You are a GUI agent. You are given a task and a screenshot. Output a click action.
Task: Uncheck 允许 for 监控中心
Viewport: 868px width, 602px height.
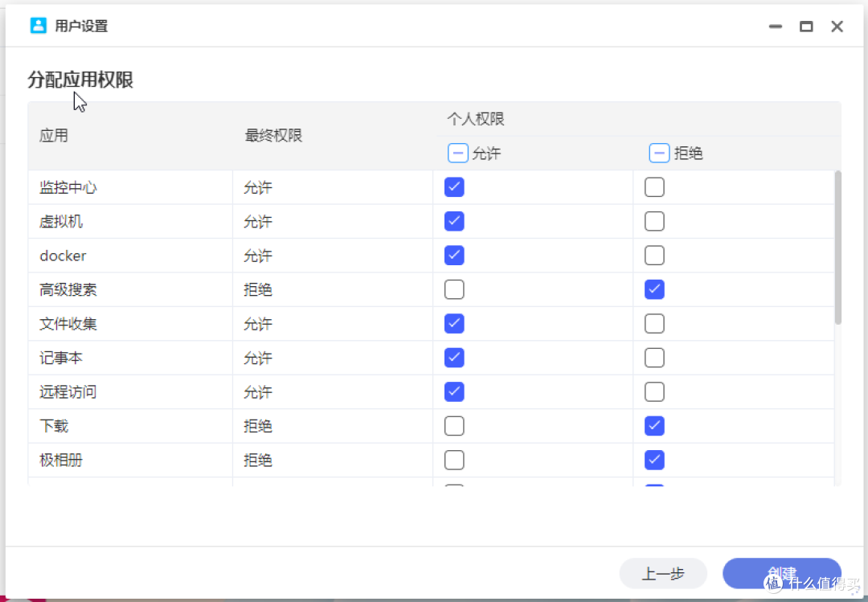454,187
